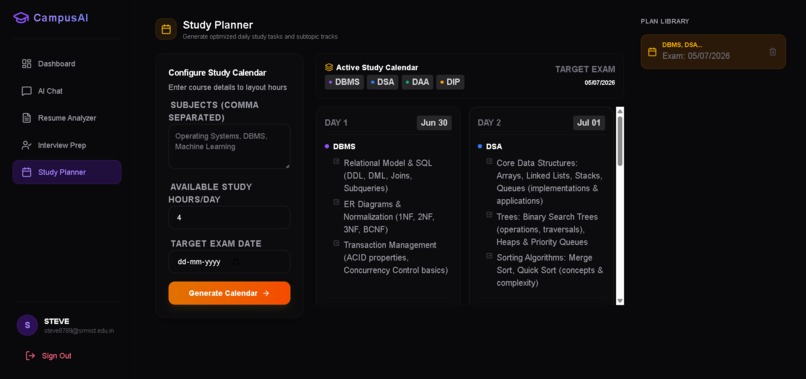Open the DBMS, DSA plan card
806x379 pixels.
tap(713, 52)
